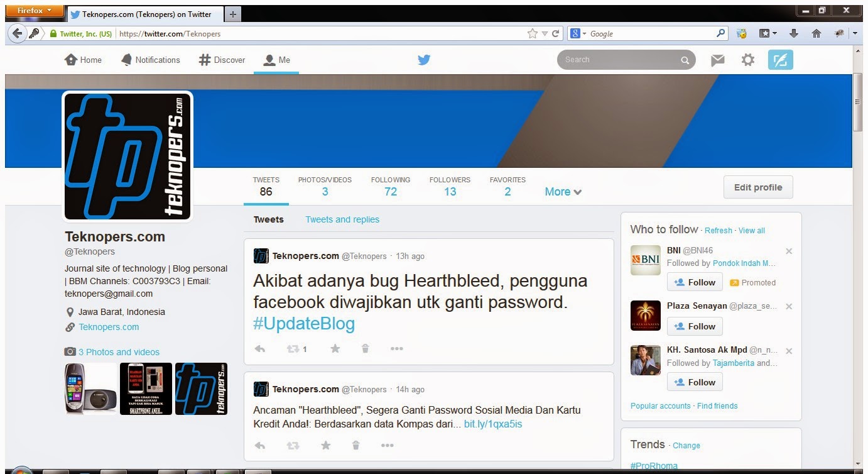868x474 pixels.
Task: Open the #UpdateBlog hashtag link
Action: pyautogui.click(x=304, y=323)
